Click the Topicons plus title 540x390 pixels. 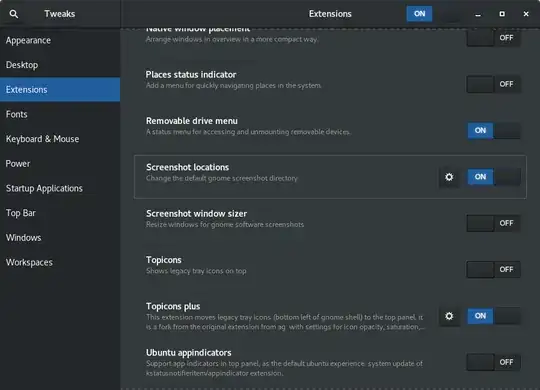[173, 306]
